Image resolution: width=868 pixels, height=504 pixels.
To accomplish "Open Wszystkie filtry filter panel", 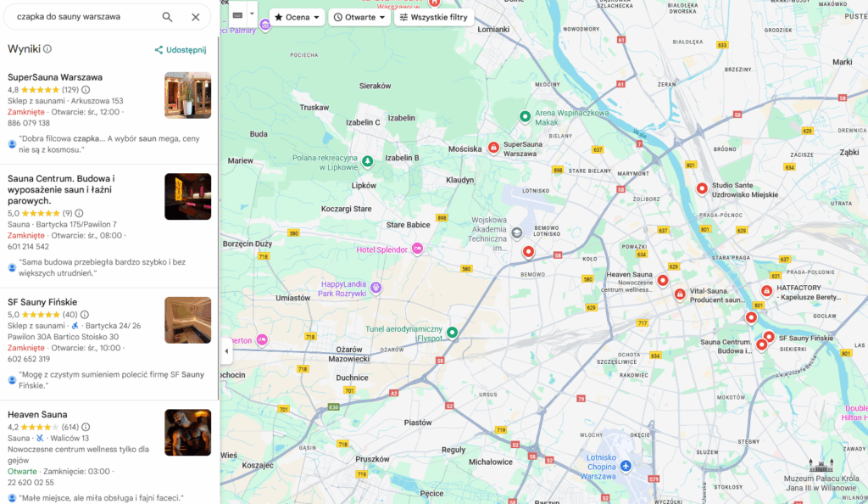I will point(434,17).
